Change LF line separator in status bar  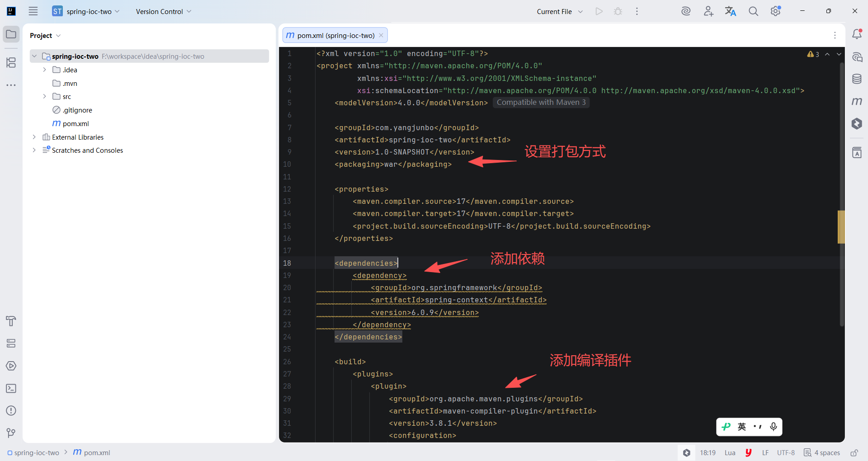click(765, 453)
